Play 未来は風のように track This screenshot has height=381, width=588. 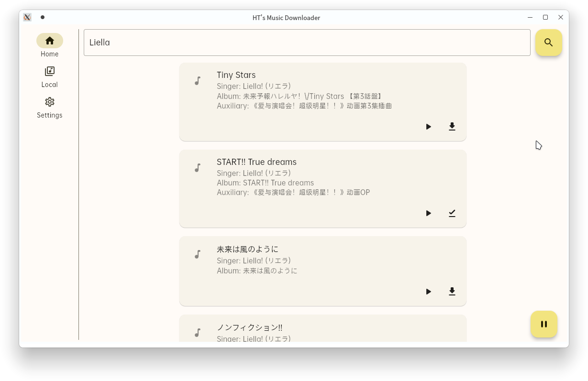tap(428, 292)
